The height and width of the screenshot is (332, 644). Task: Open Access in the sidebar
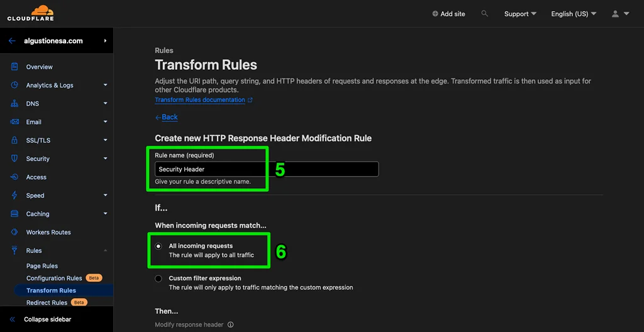[x=36, y=177]
